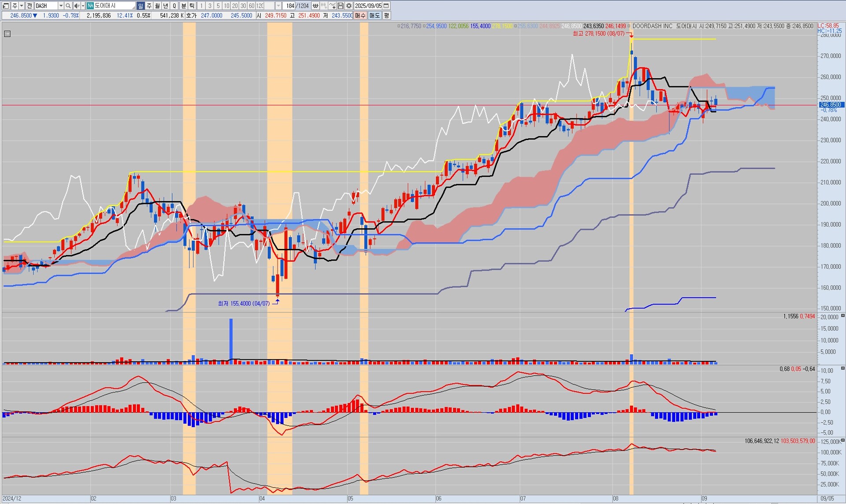Screen dimensions: 846x504
Task: Click the magnifier symbol search icon
Action: click(x=68, y=6)
